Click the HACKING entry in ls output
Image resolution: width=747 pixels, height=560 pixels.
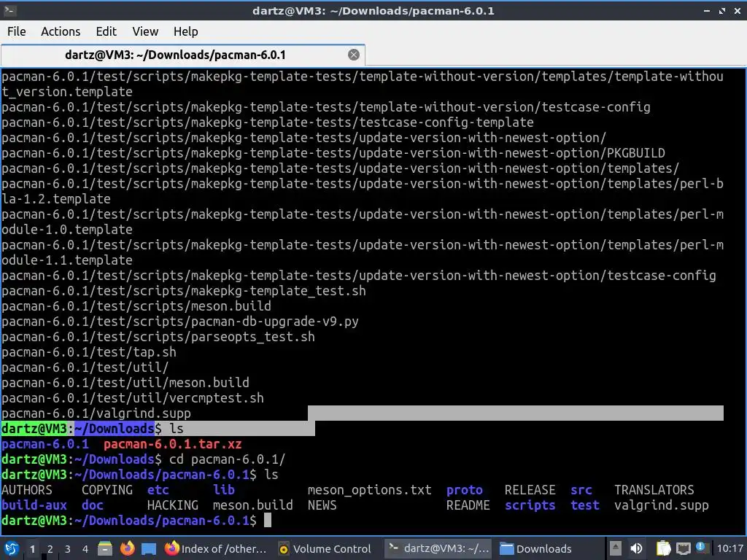[173, 505]
